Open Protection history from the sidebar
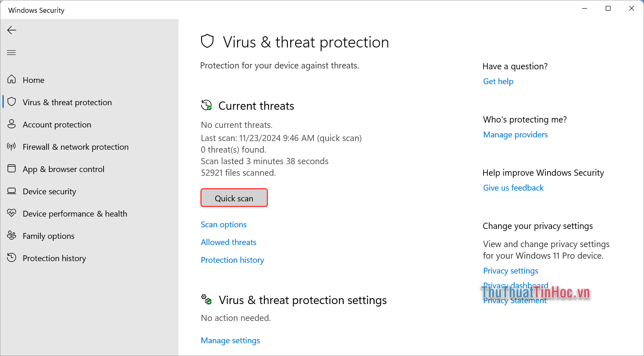Viewport: 644px width, 356px height. click(54, 258)
